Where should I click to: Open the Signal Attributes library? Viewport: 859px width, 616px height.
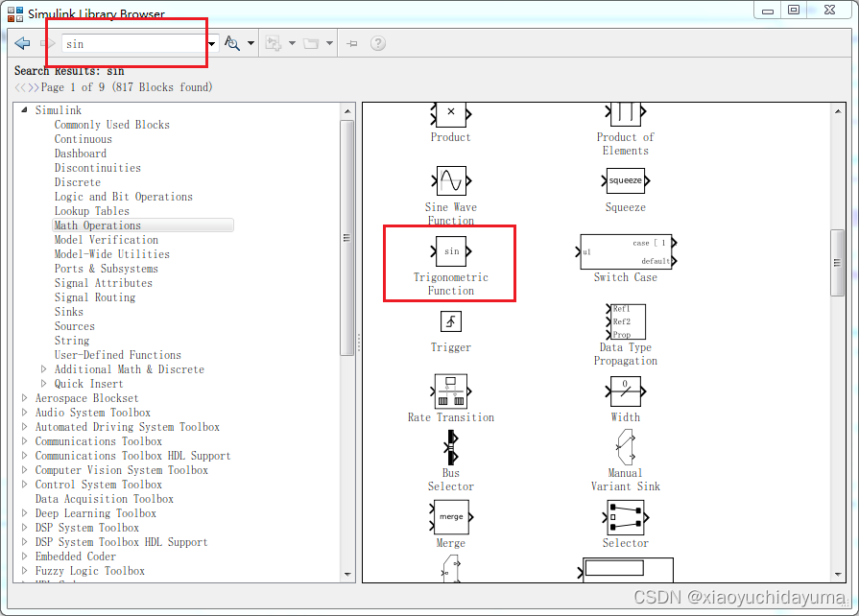[x=103, y=282]
